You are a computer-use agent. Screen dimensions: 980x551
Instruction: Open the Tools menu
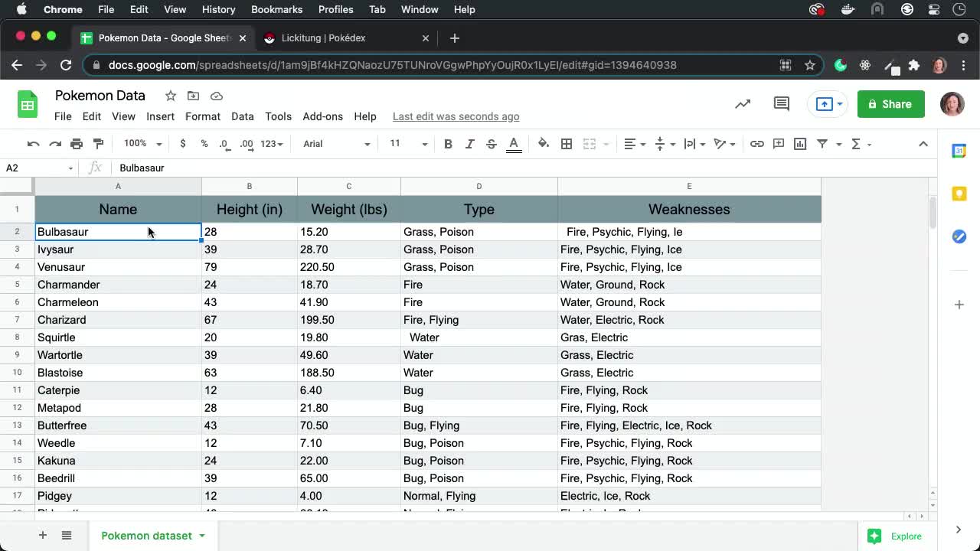coord(278,116)
